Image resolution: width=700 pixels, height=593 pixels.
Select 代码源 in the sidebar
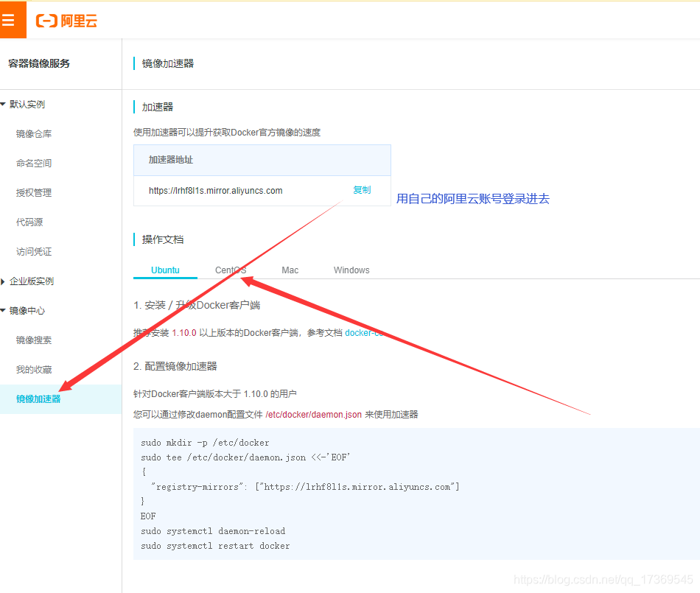click(x=29, y=222)
